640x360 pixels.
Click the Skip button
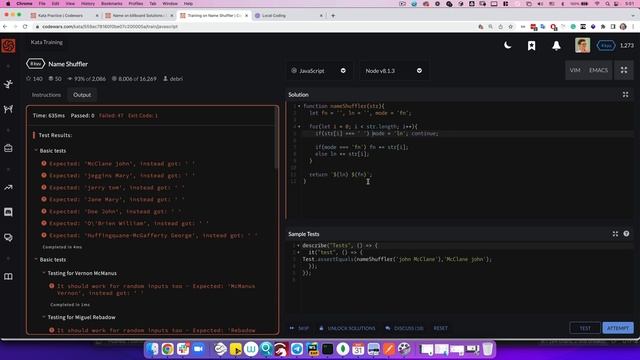(300, 328)
